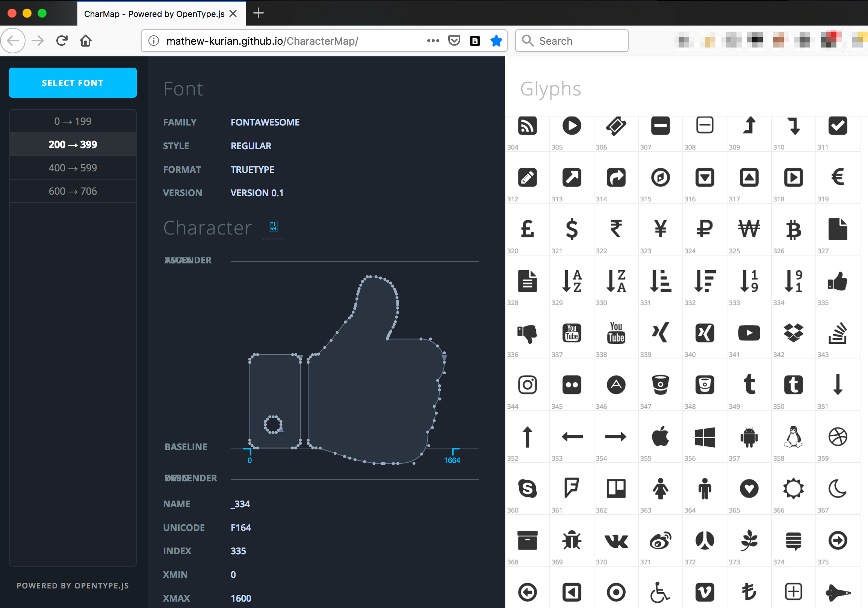Click the Apple logo glyph numbered 355
The height and width of the screenshot is (608, 868).
tap(660, 437)
